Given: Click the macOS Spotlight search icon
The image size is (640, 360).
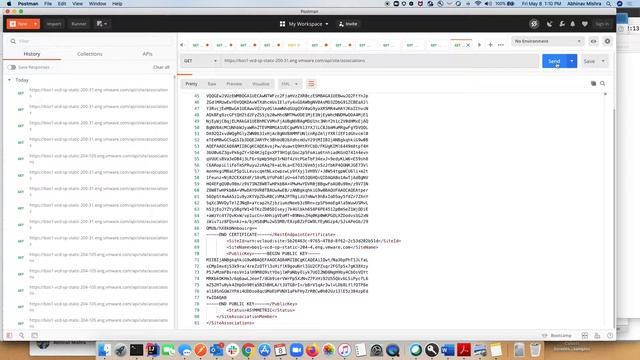Looking at the screenshot, I should pyautogui.click(x=609, y=4).
